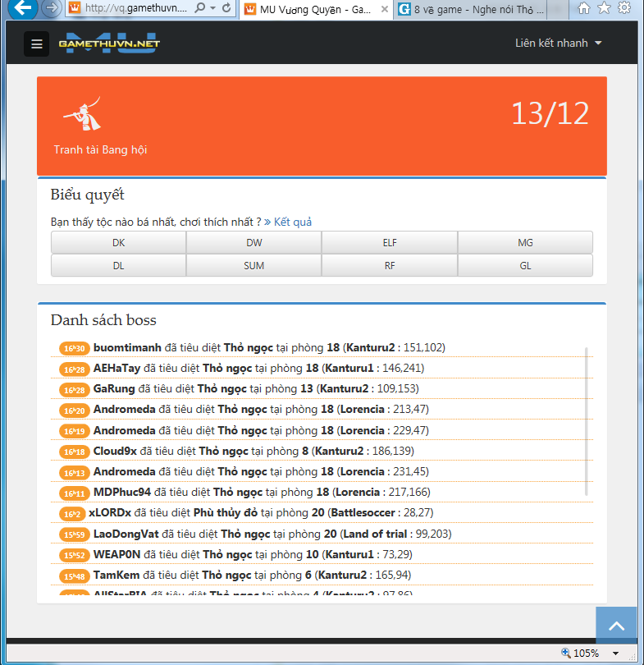The width and height of the screenshot is (644, 665).
Task: Click the warrior icon in orange banner
Action: 84,114
